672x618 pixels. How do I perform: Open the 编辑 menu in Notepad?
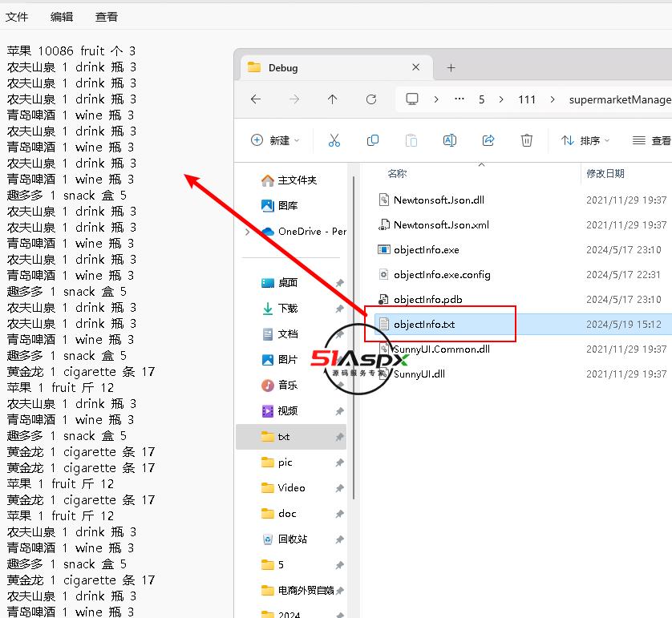tap(61, 17)
